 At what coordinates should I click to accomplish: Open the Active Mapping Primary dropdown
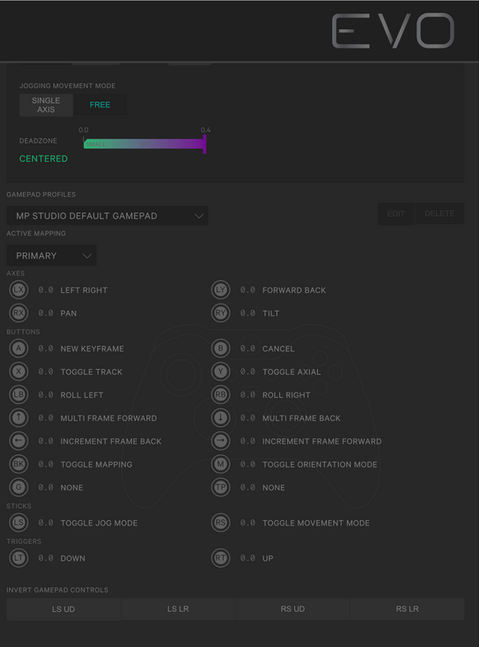coord(52,255)
